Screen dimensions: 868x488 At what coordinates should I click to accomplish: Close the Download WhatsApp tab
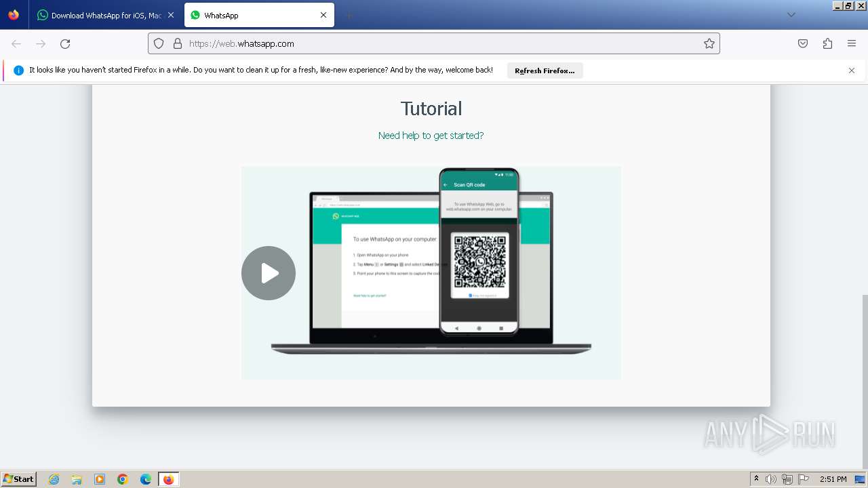(x=171, y=15)
